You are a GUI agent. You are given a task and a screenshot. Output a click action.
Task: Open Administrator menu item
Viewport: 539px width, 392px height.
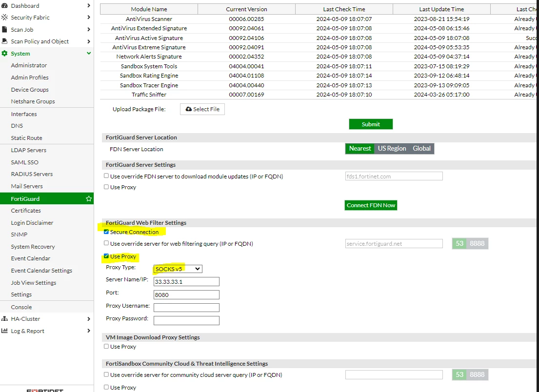tap(29, 65)
